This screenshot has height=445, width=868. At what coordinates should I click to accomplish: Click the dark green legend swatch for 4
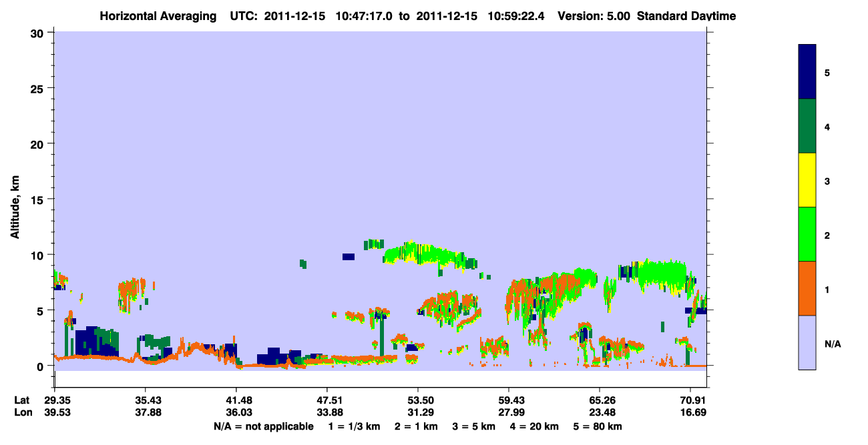coord(807,126)
